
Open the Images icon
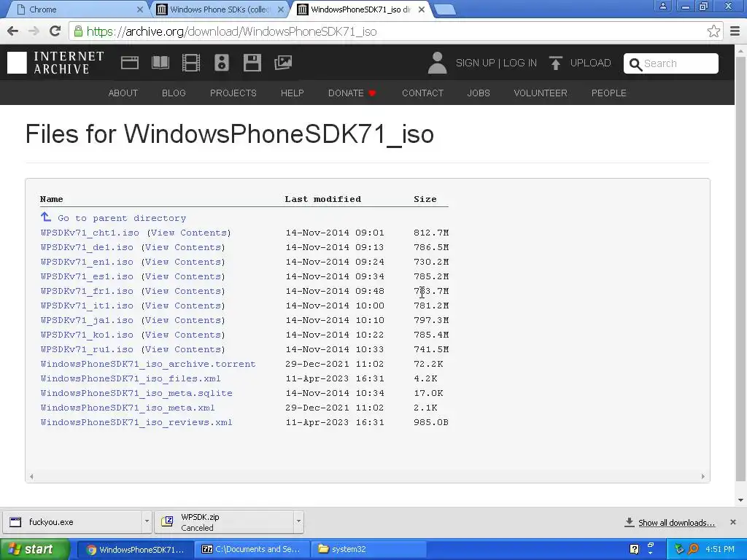click(x=283, y=63)
